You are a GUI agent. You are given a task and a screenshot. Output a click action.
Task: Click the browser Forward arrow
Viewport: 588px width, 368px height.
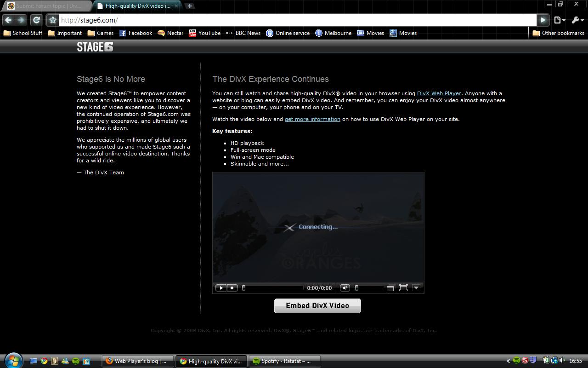(21, 20)
